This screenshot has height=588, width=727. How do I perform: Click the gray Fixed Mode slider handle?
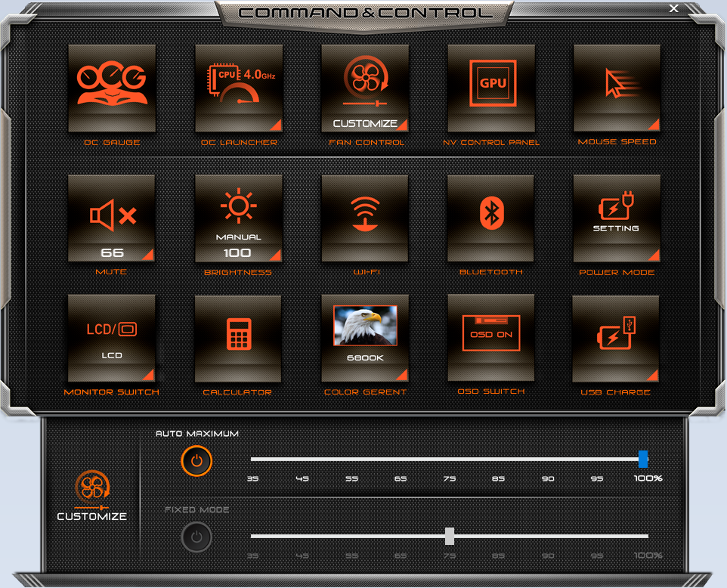click(x=450, y=536)
